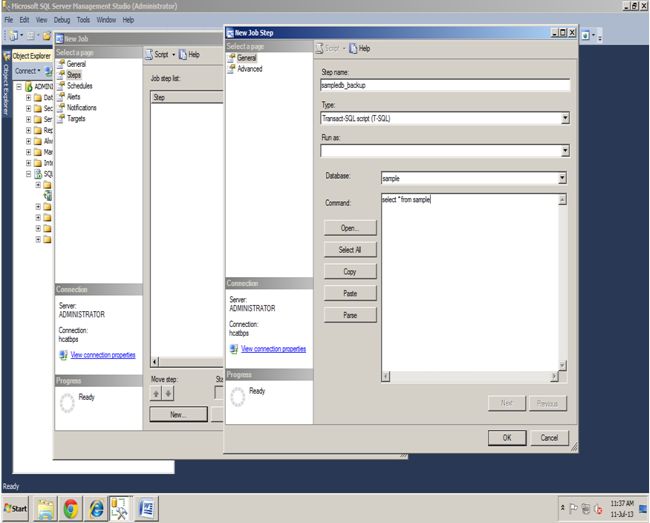The image size is (650, 523).
Task: Open Google Chrome from taskbar
Action: 71,509
